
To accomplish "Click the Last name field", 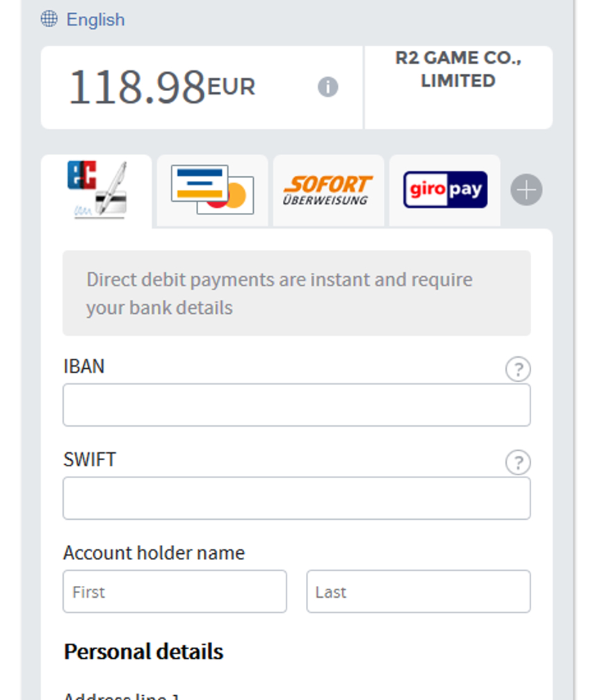I will (418, 591).
